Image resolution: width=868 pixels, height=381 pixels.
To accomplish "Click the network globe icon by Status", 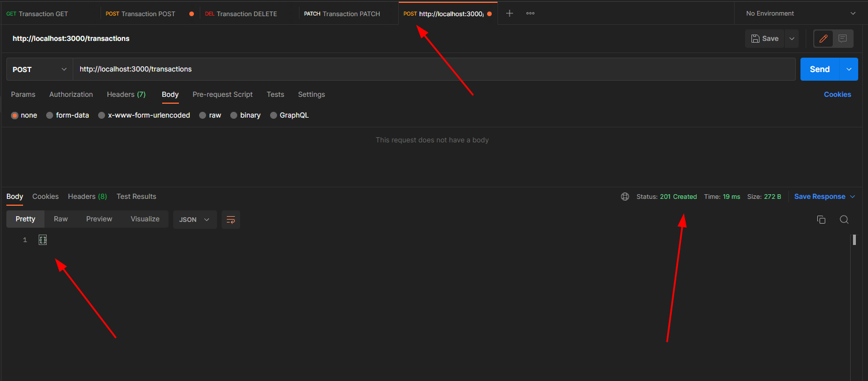I will 625,197.
